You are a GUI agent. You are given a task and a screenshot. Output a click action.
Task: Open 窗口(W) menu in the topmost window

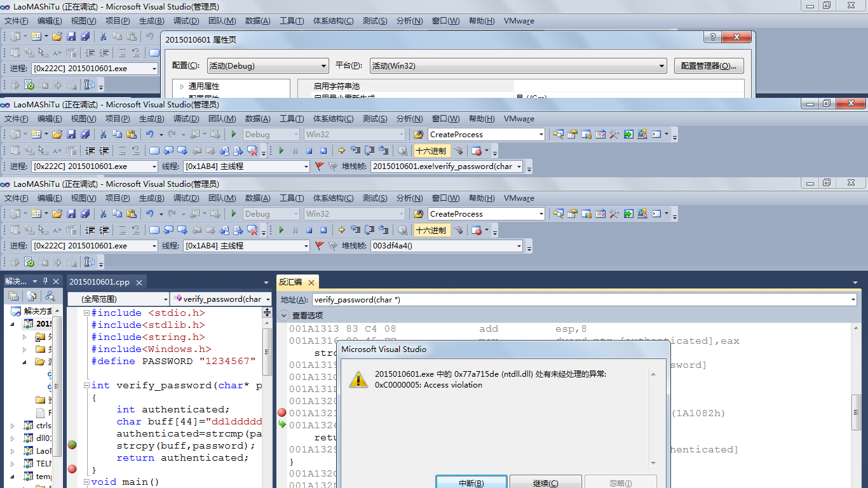445,21
